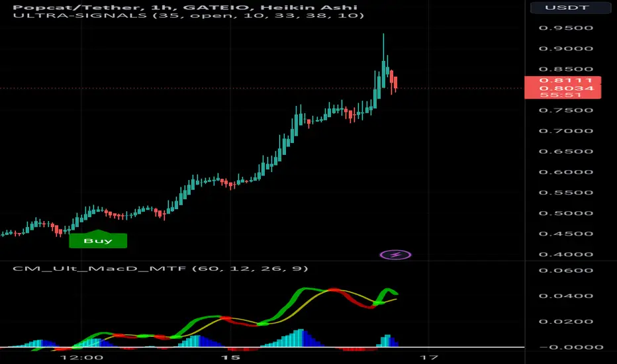Click the purple lightning bolt icon
Image resolution: width=617 pixels, height=364 pixels.
[x=395, y=255]
